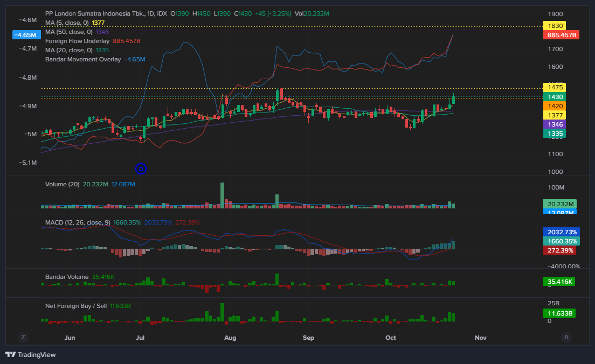The height and width of the screenshot is (364, 595).
Task: Click the 1700 value on price axis
Action: 556,49
